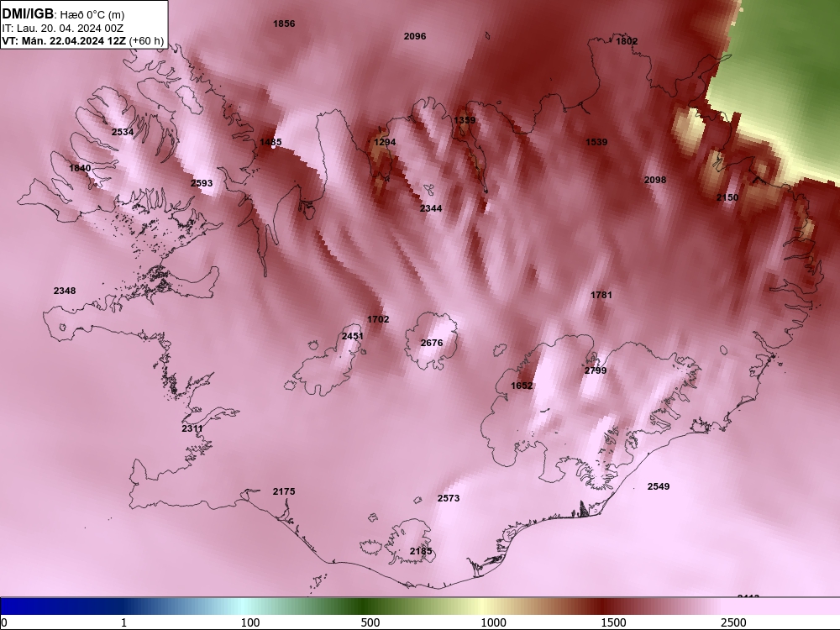
Task: Select the 1702 height label
Action: click(x=378, y=319)
